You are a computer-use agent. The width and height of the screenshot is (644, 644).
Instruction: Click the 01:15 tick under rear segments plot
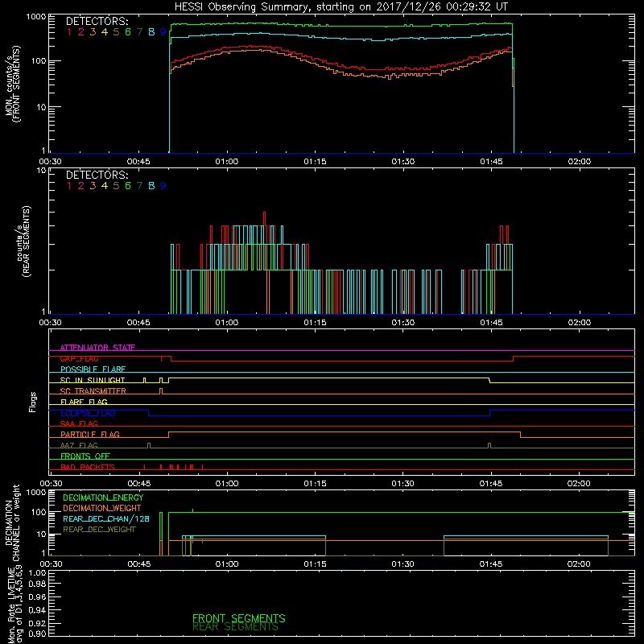[x=315, y=323]
